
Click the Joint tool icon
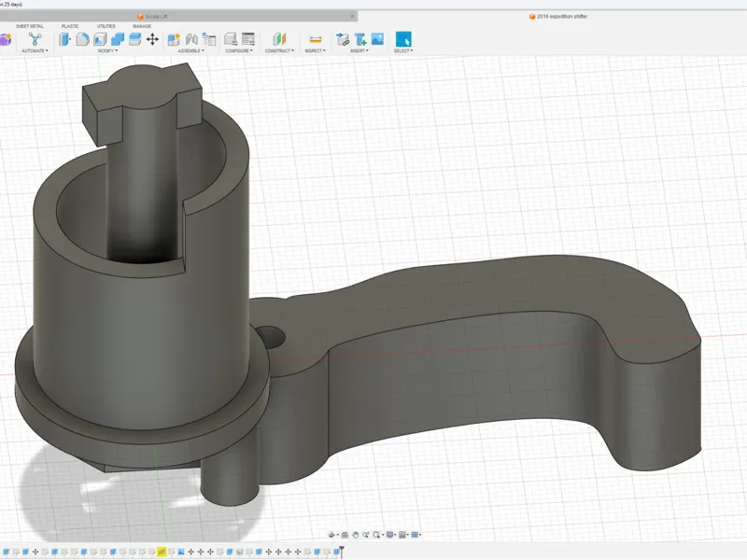tap(191, 39)
